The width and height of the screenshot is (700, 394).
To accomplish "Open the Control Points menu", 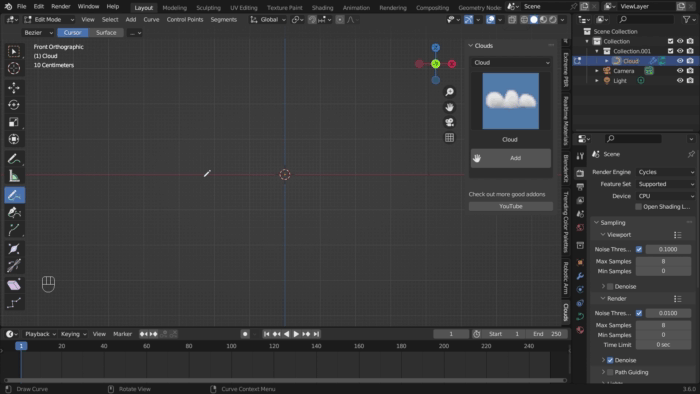I will (x=185, y=20).
